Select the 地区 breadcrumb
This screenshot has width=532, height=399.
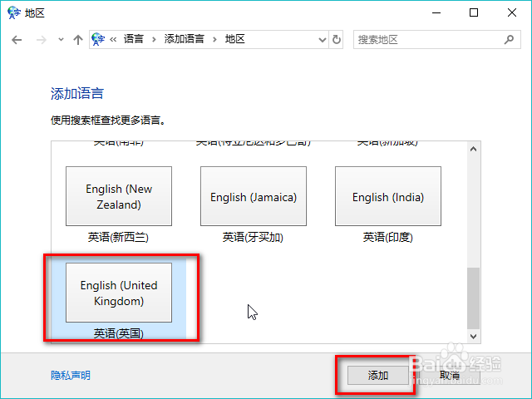click(234, 39)
